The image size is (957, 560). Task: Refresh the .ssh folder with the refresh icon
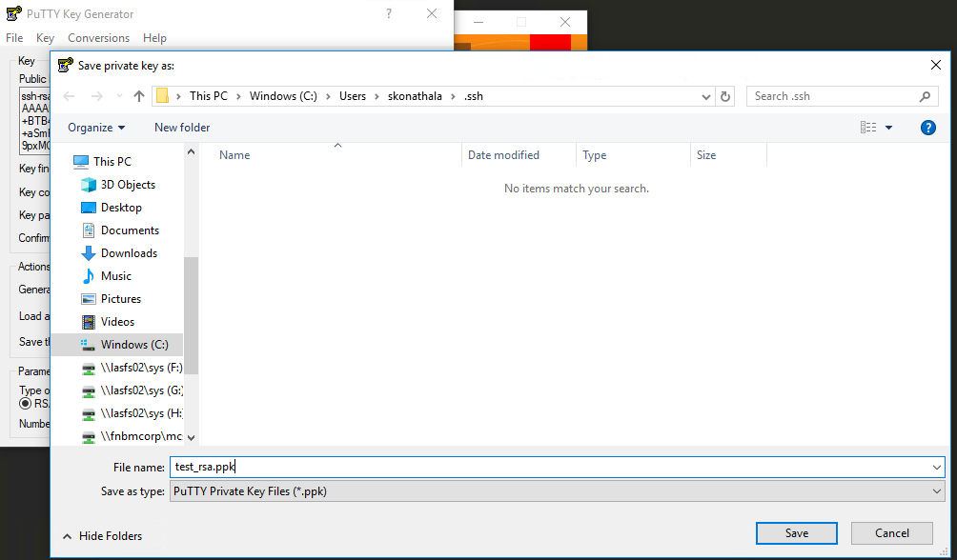(723, 95)
